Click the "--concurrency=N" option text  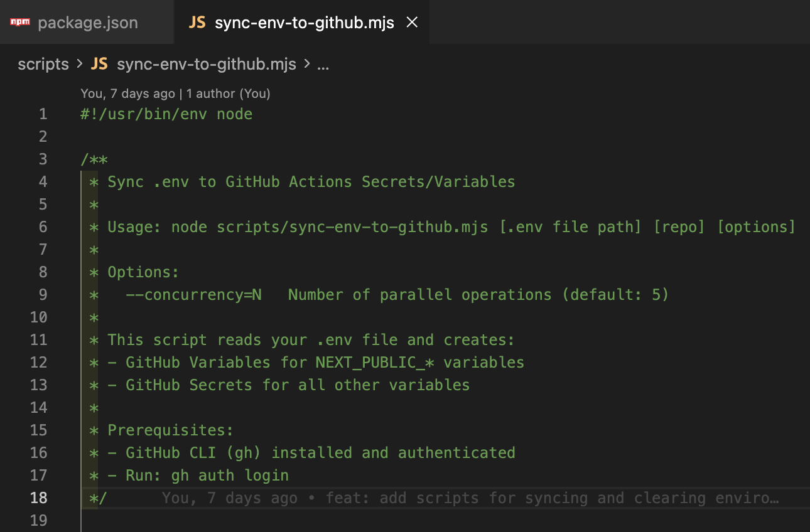(x=193, y=295)
